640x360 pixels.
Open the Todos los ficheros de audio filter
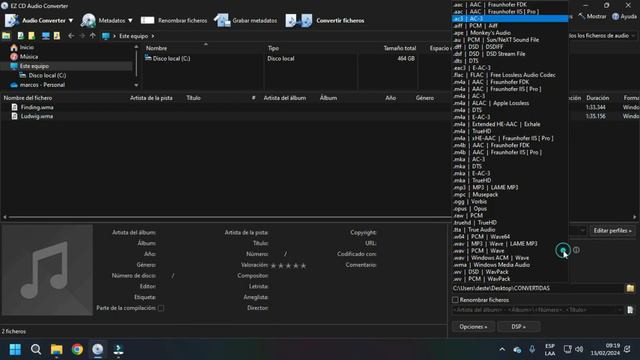tap(602, 36)
